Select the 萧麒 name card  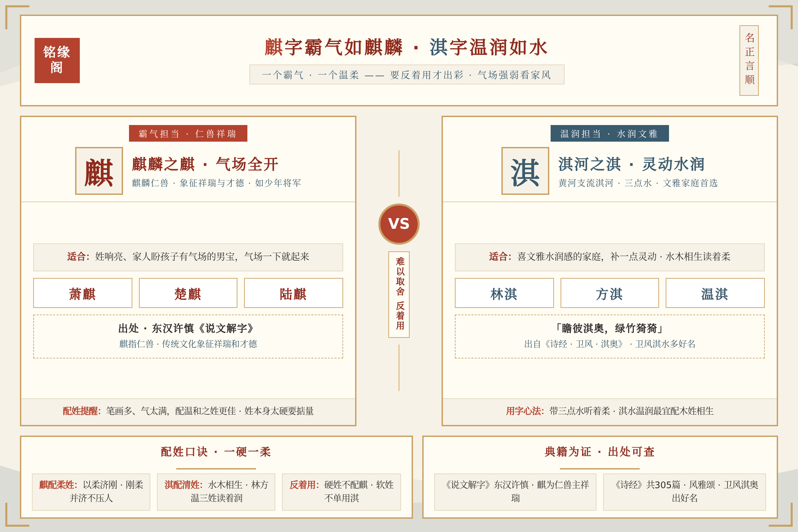82,293
